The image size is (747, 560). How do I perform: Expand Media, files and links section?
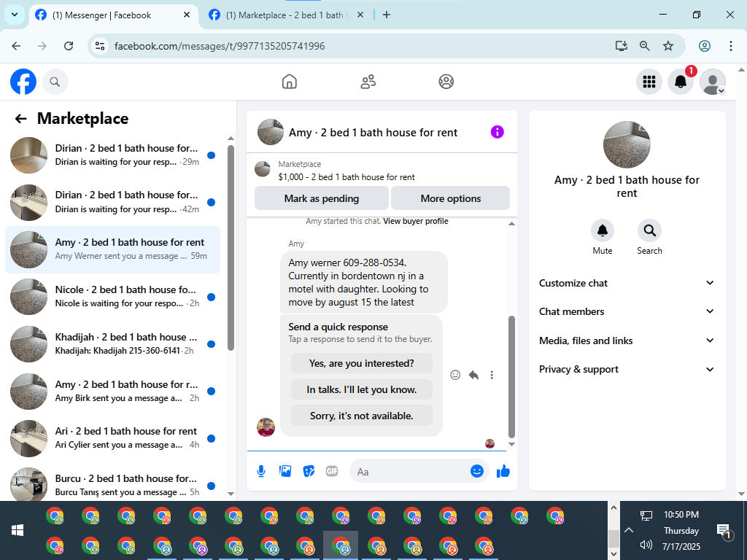pos(627,341)
